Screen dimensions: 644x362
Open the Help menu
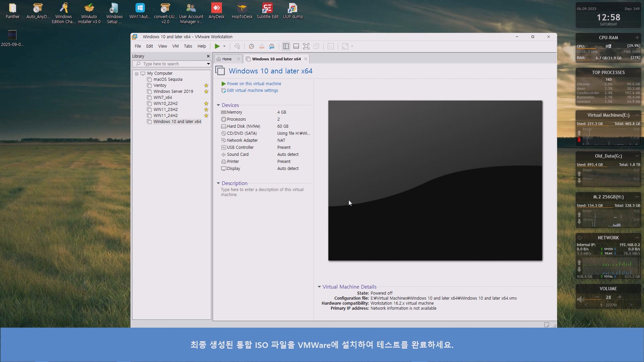coord(202,46)
